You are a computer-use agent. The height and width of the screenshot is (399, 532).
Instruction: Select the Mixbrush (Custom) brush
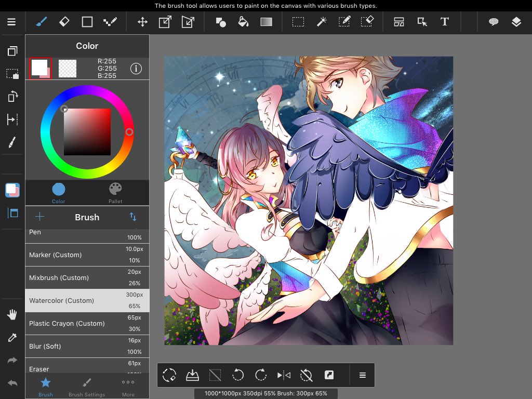pos(87,277)
